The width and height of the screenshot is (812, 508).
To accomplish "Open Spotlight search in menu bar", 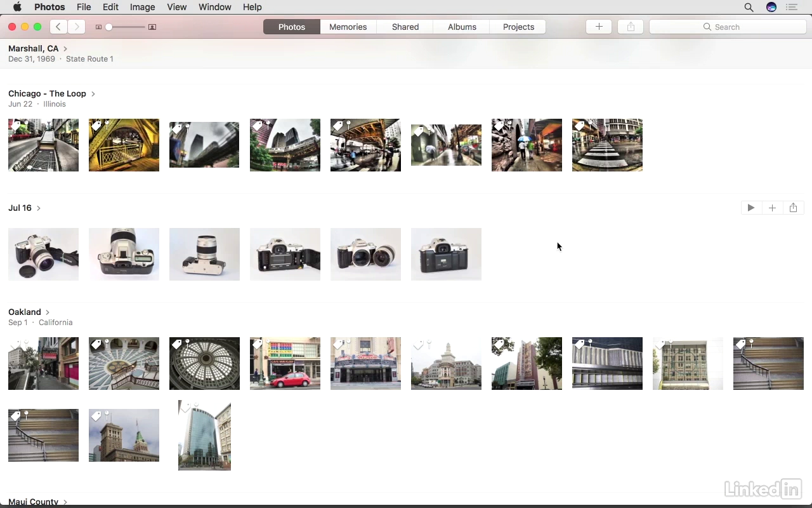I will tap(749, 7).
